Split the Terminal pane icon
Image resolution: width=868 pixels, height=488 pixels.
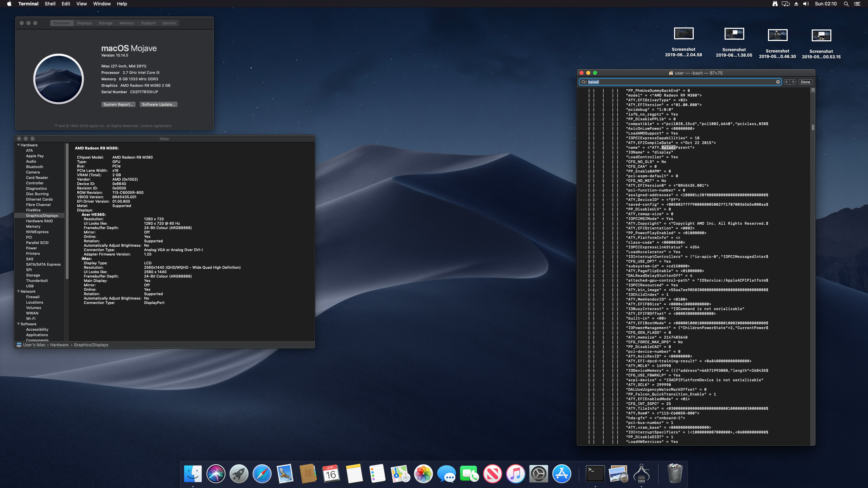tap(813, 90)
